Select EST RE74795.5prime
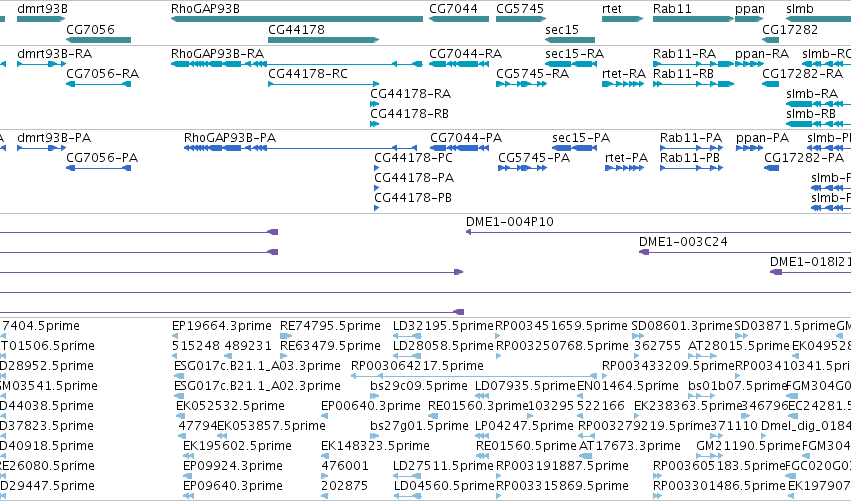Image resolution: width=851 pixels, height=501 pixels. 331,326
